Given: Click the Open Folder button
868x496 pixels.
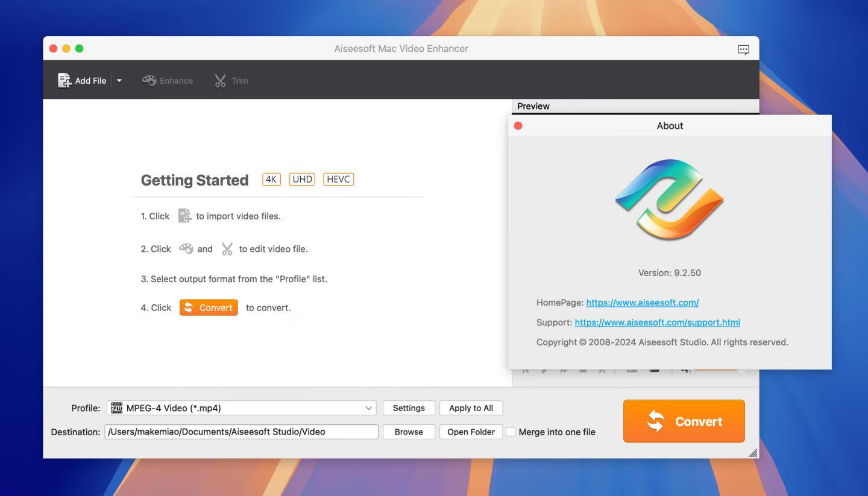Looking at the screenshot, I should (471, 432).
